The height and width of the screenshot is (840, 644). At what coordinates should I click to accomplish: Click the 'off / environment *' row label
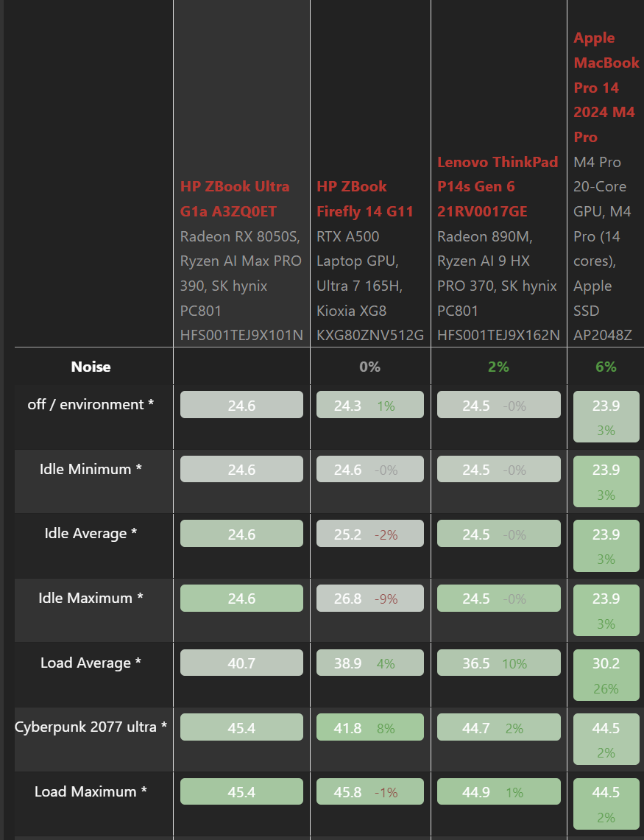91,404
